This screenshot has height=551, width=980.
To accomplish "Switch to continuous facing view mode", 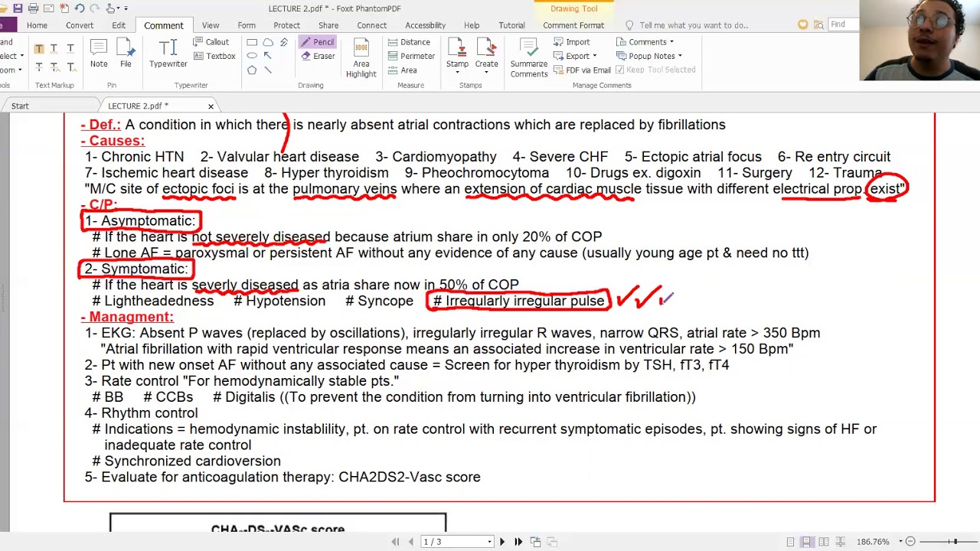I will point(841,542).
